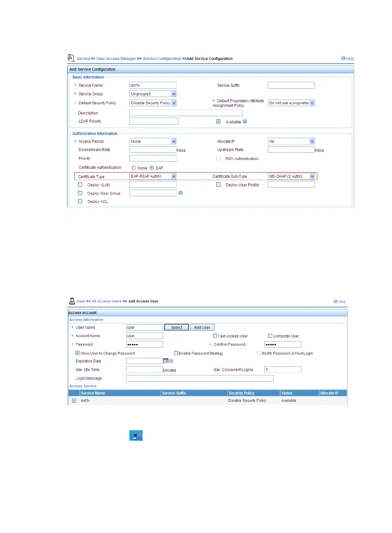This screenshot has width=392, height=533.
Task: Click the User breadcrumb person icon
Action: pyautogui.click(x=72, y=301)
